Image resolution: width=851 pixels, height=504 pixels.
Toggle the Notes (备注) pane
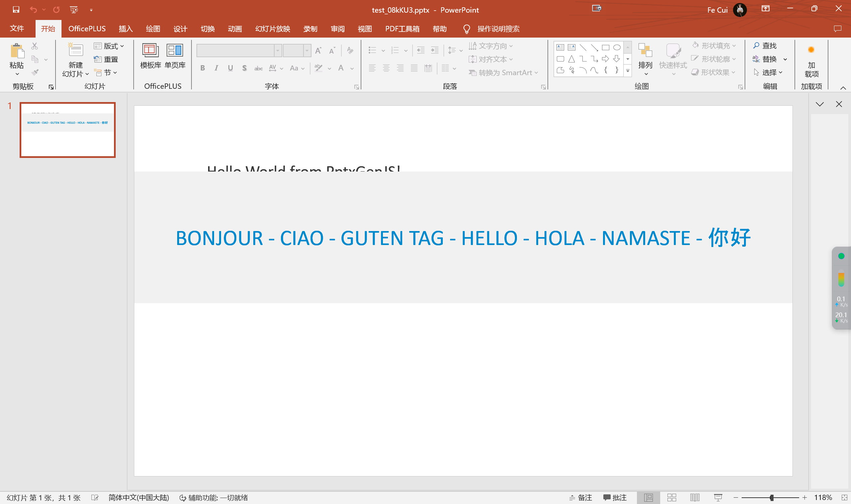580,498
